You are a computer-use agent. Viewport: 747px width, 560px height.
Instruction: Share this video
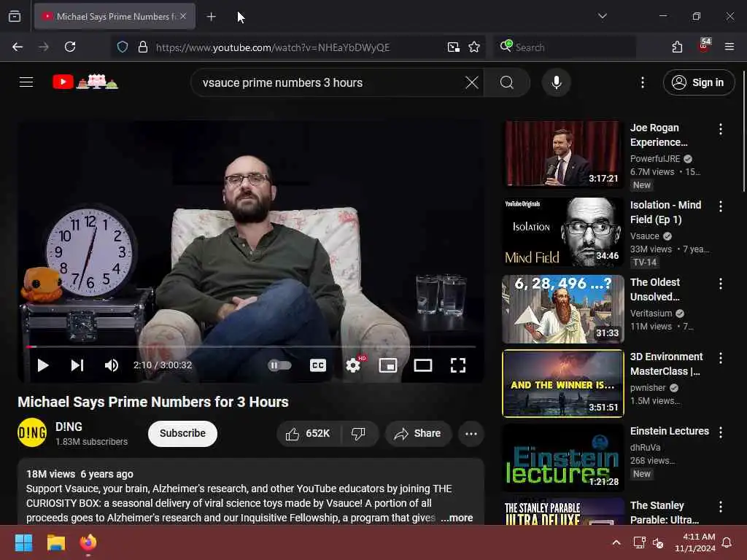tap(418, 433)
